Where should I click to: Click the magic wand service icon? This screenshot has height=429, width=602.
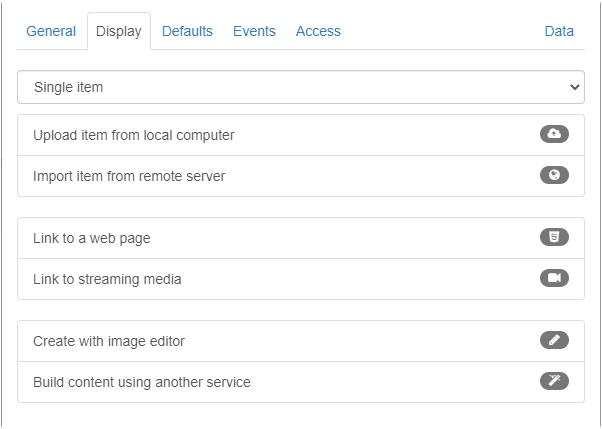(x=554, y=381)
